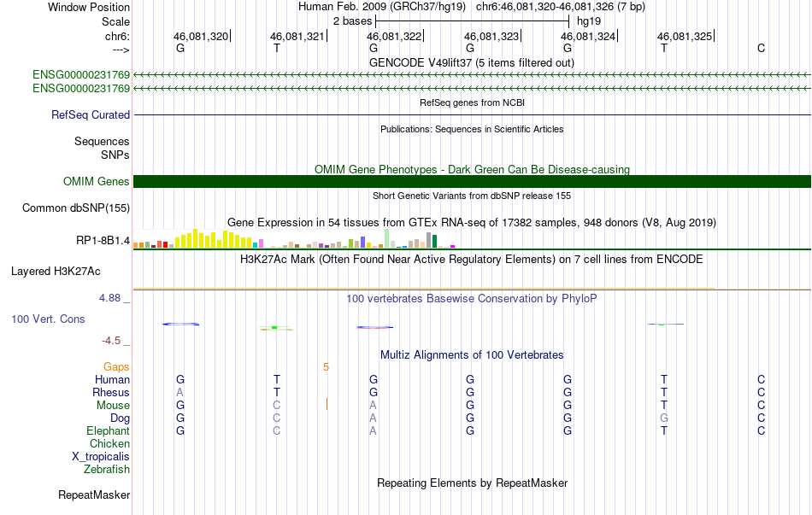Click OMIM Gene Phenotypes track title
This screenshot has width=812, height=515.
point(472,169)
